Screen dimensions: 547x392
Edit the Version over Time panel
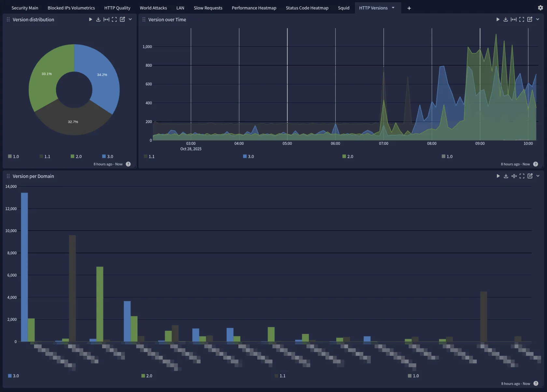530,20
